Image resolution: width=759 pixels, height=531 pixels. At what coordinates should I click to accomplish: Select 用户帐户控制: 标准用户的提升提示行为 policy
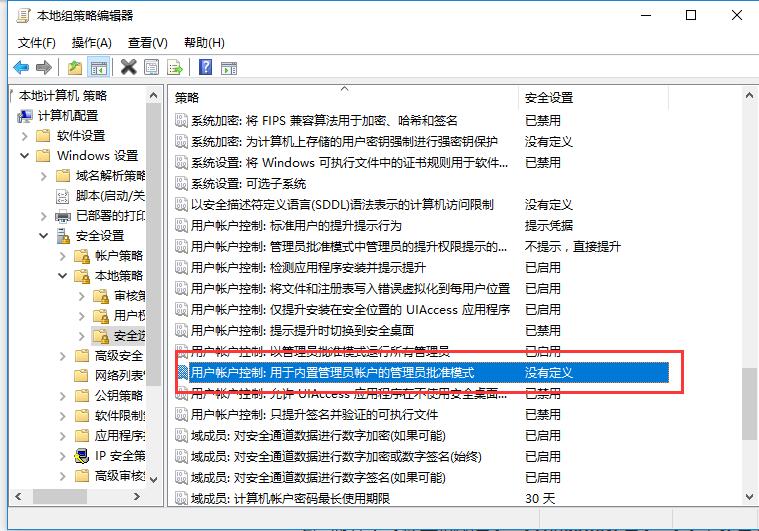(296, 225)
